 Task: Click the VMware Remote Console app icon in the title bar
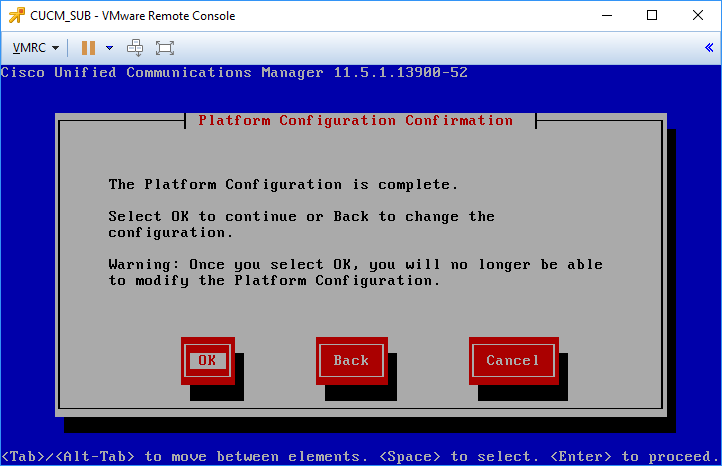point(17,15)
